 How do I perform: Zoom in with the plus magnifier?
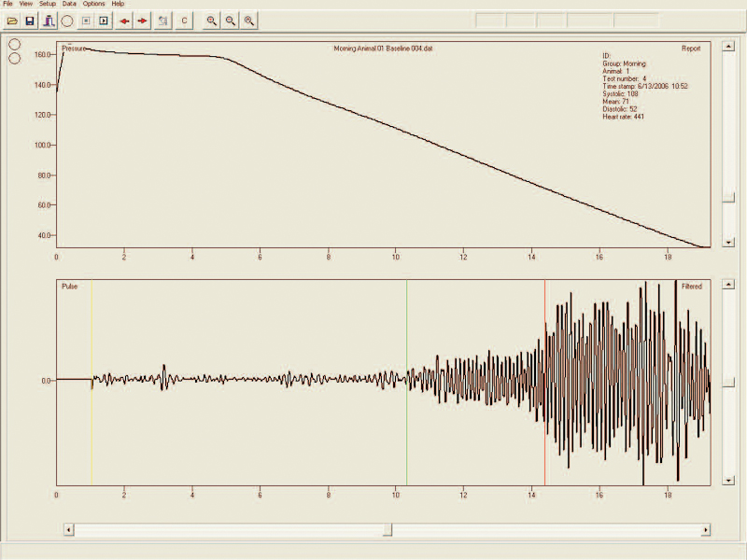tap(212, 21)
